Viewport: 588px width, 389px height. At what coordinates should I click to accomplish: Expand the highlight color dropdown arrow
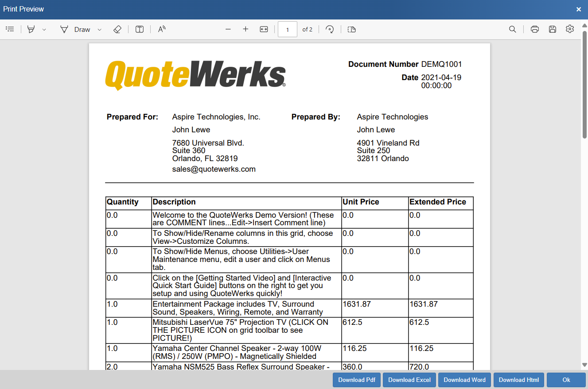coord(44,30)
